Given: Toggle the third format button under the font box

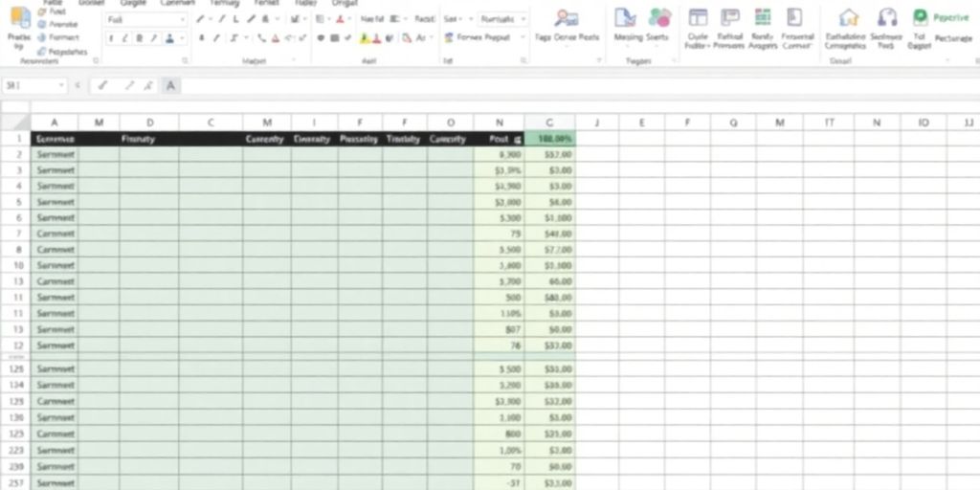Looking at the screenshot, I should pos(139,38).
